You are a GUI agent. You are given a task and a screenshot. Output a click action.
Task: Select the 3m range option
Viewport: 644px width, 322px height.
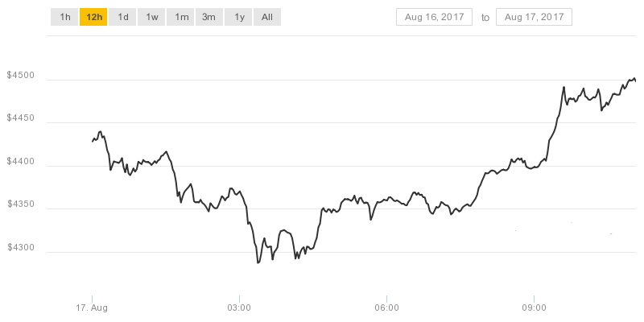(x=208, y=17)
